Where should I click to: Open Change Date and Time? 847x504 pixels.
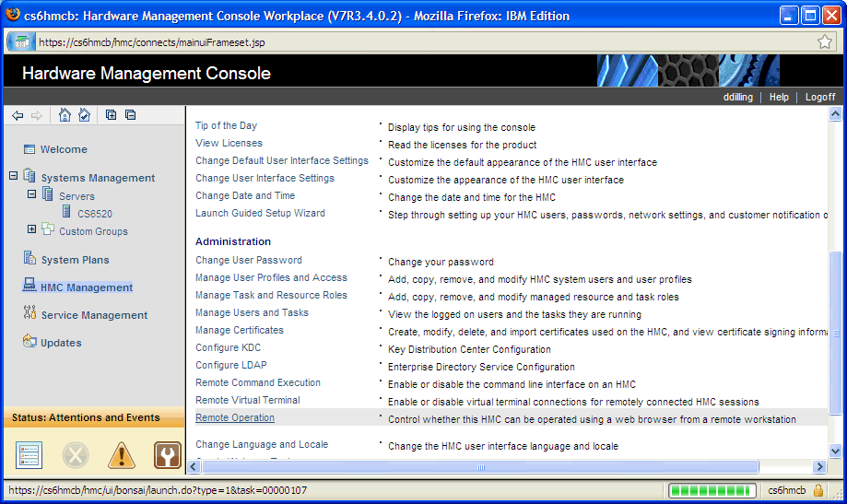point(245,195)
